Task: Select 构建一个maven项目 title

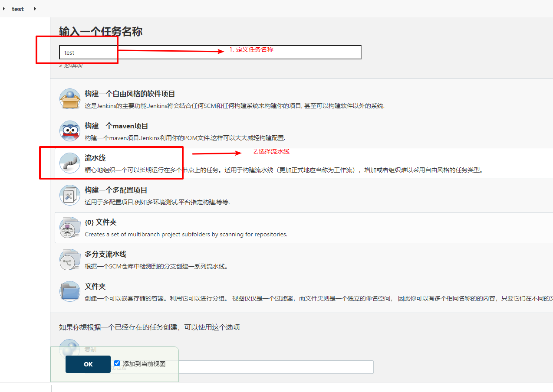Action: tap(116, 126)
